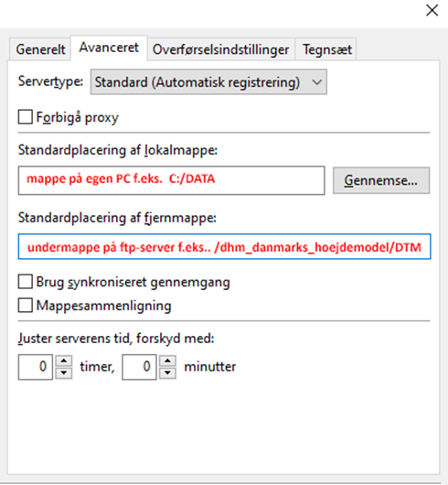448x485 pixels.
Task: Open the Servertype dropdown
Action: tap(208, 82)
